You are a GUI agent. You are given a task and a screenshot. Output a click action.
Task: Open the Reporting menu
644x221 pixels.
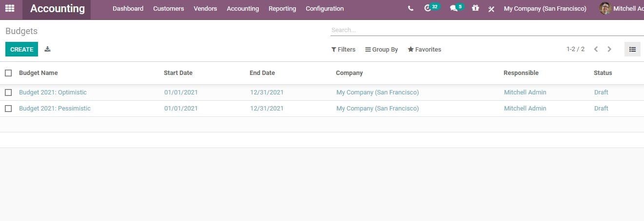click(282, 9)
